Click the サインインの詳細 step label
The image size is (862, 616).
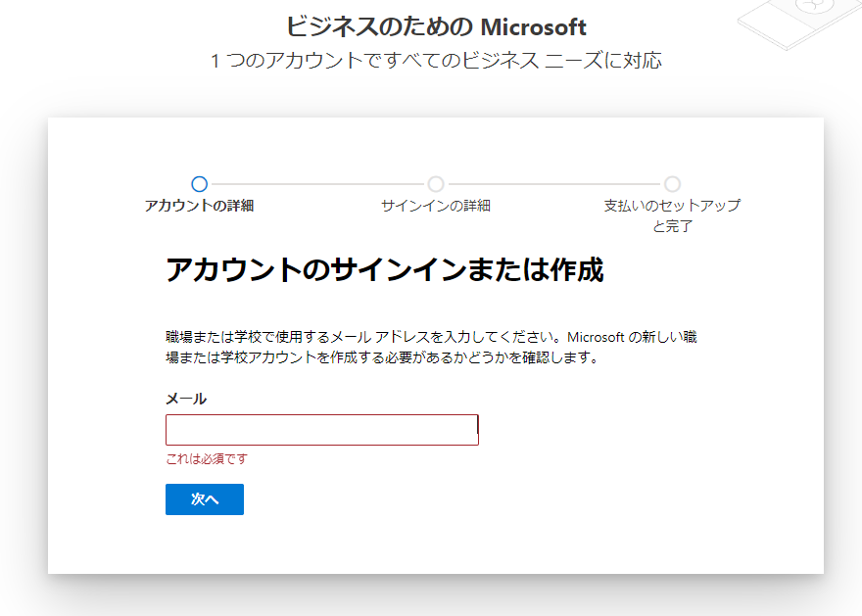click(436, 206)
